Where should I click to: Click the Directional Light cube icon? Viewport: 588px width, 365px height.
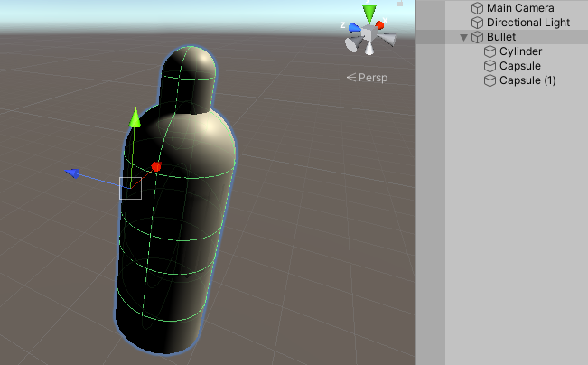coord(477,23)
